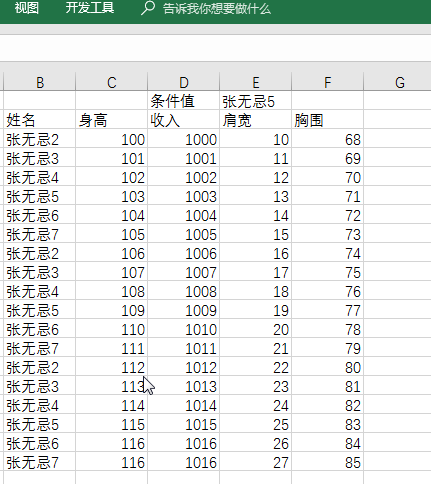Select column E header
Viewport: 431px width, 484px height.
click(256, 82)
